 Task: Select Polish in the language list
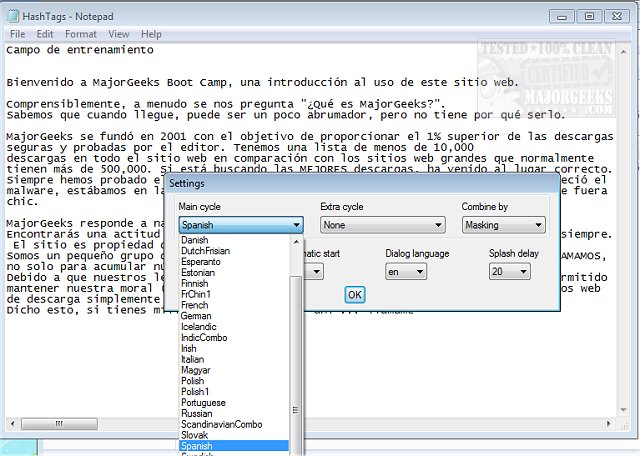point(234,381)
